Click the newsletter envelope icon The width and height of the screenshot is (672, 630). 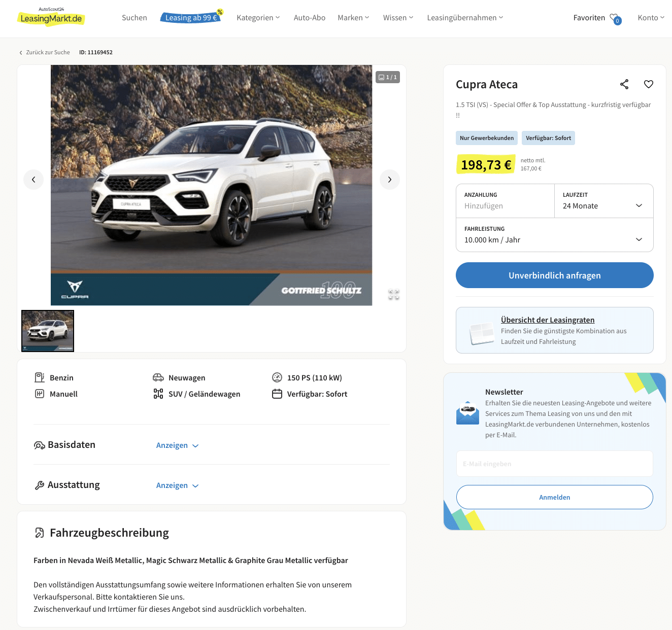[x=468, y=412]
